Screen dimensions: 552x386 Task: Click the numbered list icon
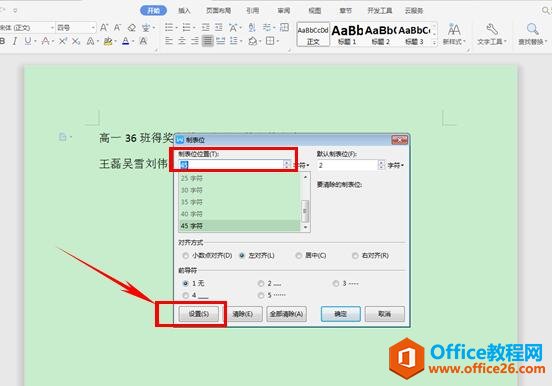point(187,27)
